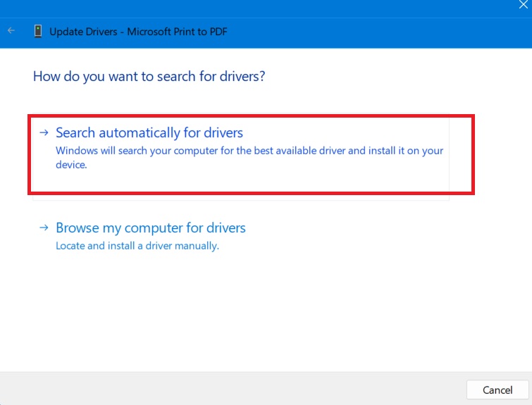Close the Update Drivers window
The image size is (532, 405).
pyautogui.click(x=523, y=5)
